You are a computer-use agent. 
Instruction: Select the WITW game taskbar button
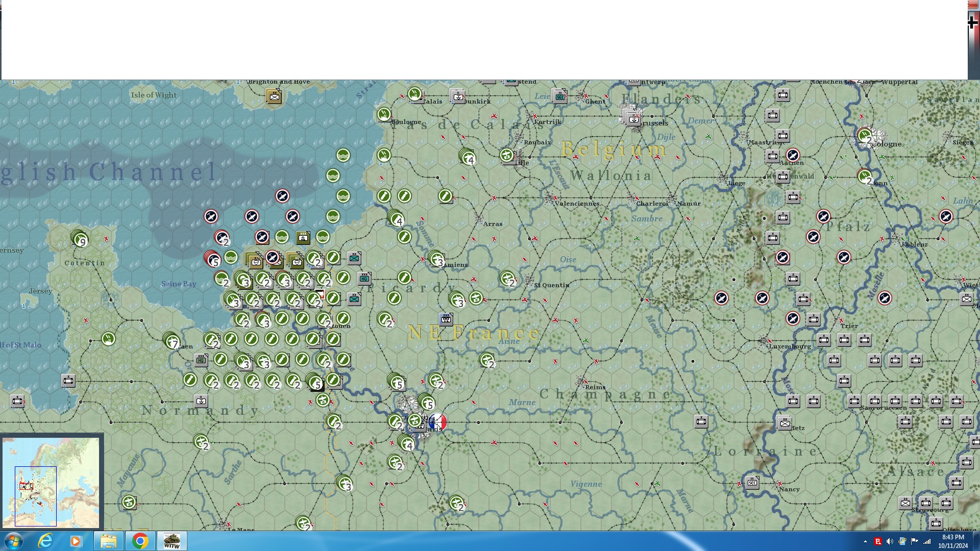tap(172, 541)
